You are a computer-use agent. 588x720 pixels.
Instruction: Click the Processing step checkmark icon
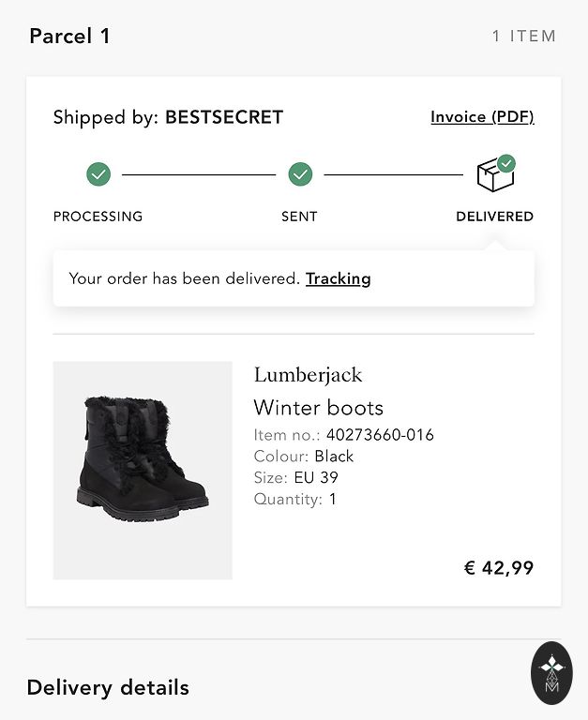tap(98, 173)
